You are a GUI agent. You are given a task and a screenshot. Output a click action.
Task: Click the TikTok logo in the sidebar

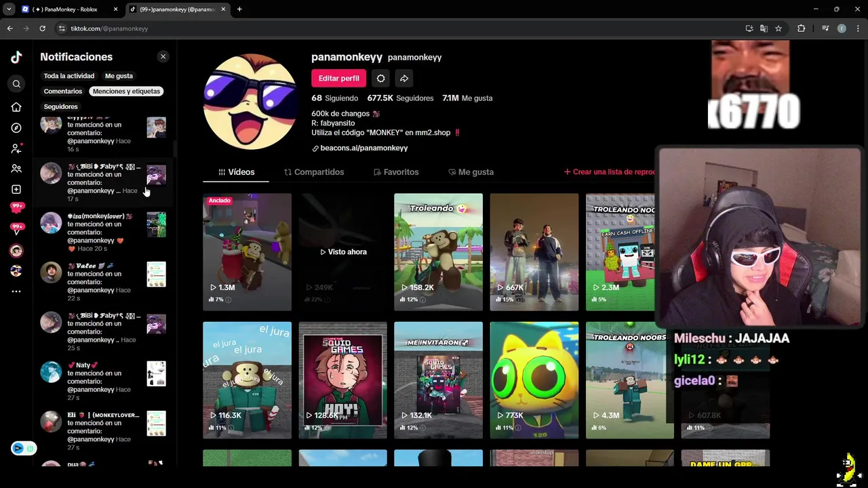pos(16,58)
